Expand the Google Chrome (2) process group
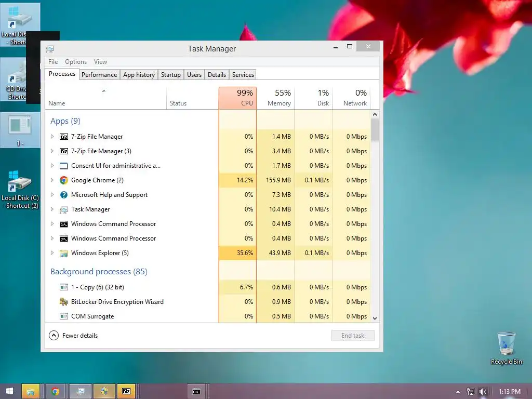This screenshot has height=399, width=532. tap(52, 180)
